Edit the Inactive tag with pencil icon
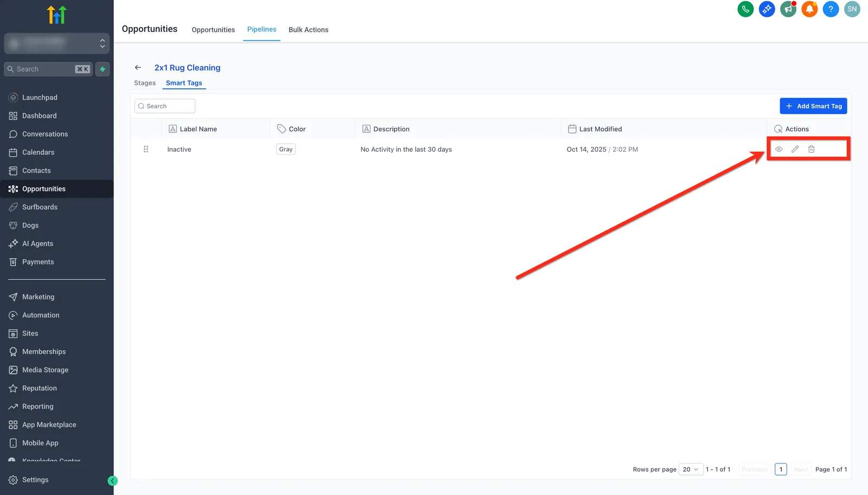The image size is (868, 495). pyautogui.click(x=795, y=149)
